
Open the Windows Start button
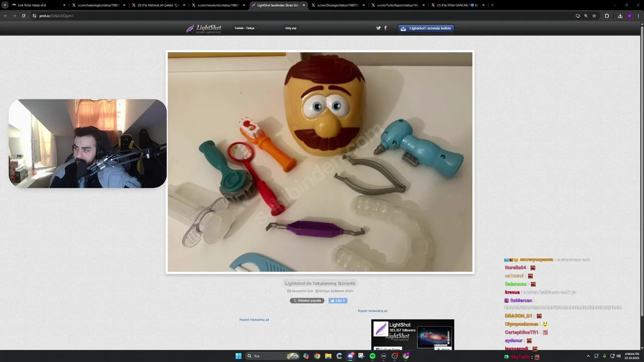[x=238, y=356]
